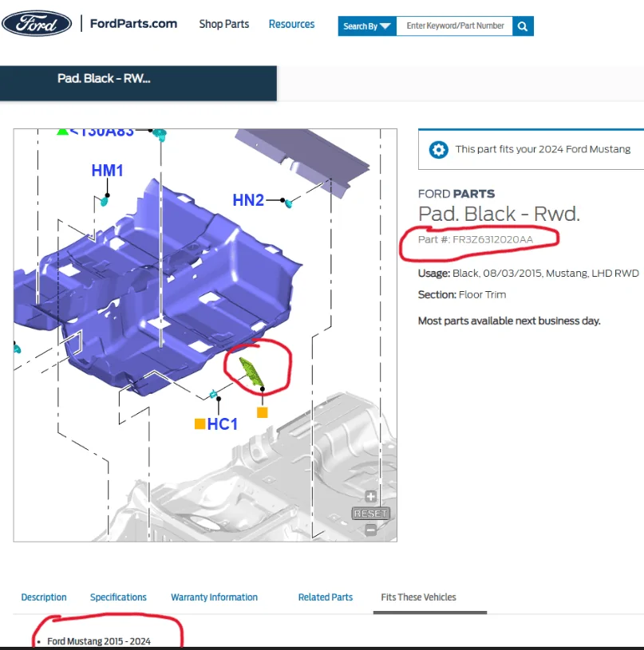Click the green triangle marker at top
The width and height of the screenshot is (644, 650).
coord(62,132)
